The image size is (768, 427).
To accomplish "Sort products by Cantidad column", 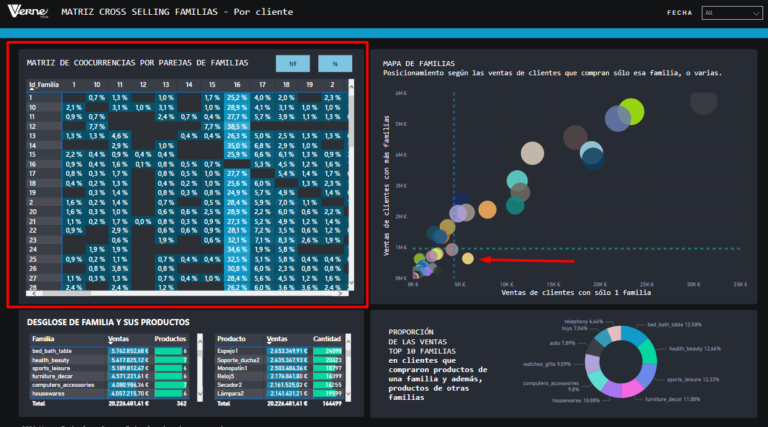I will [x=327, y=339].
